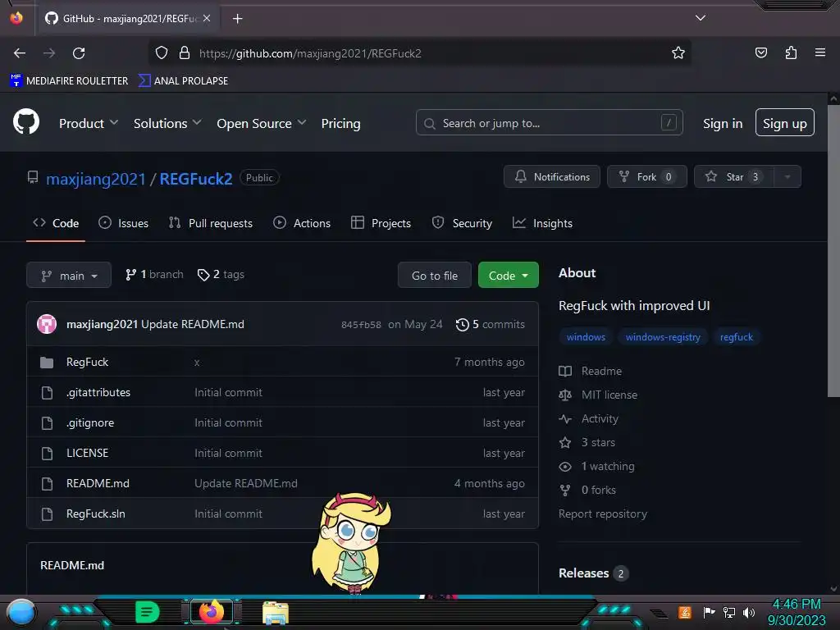Open the .gitattributes file
This screenshot has height=630, width=840.
click(x=98, y=392)
